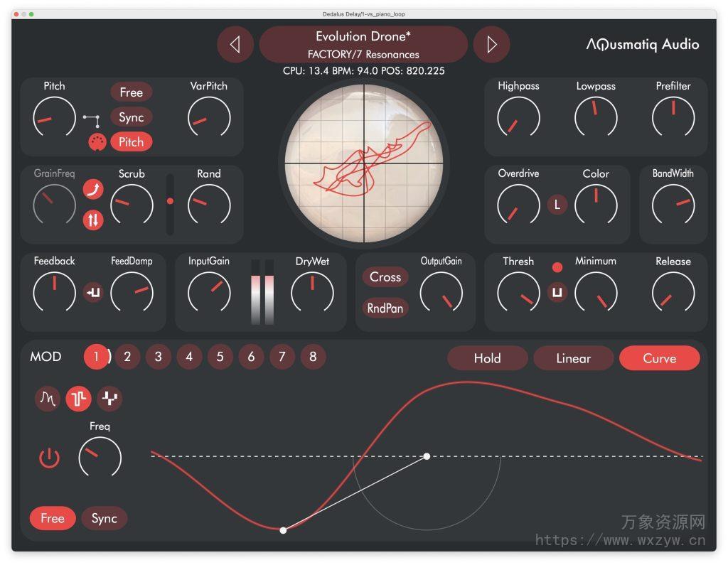Go to previous preset with left arrow
This screenshot has width=728, height=565.
coord(235,44)
